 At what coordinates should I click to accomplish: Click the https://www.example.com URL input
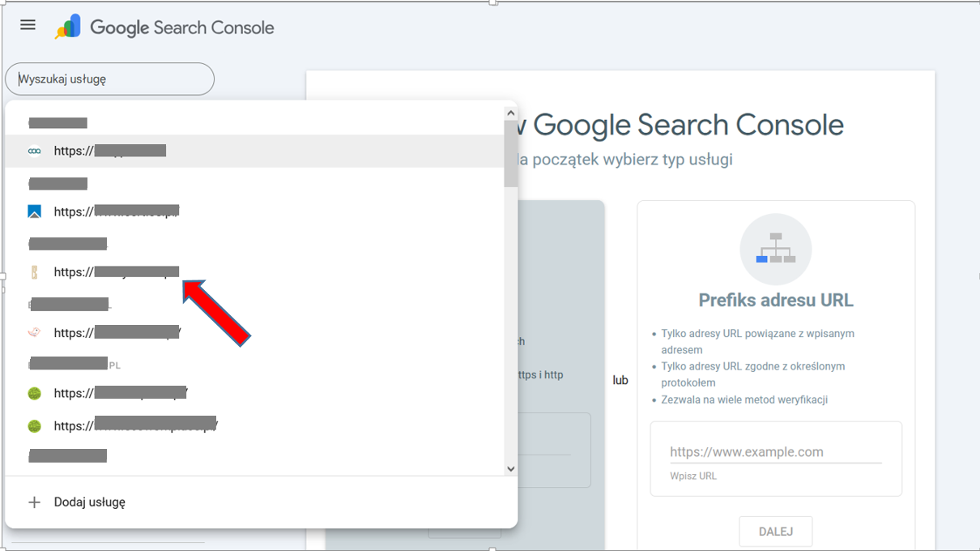[x=775, y=452]
